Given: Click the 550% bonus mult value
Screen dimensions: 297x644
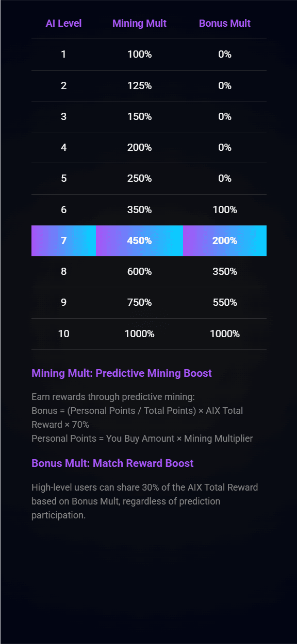Looking at the screenshot, I should click(225, 302).
